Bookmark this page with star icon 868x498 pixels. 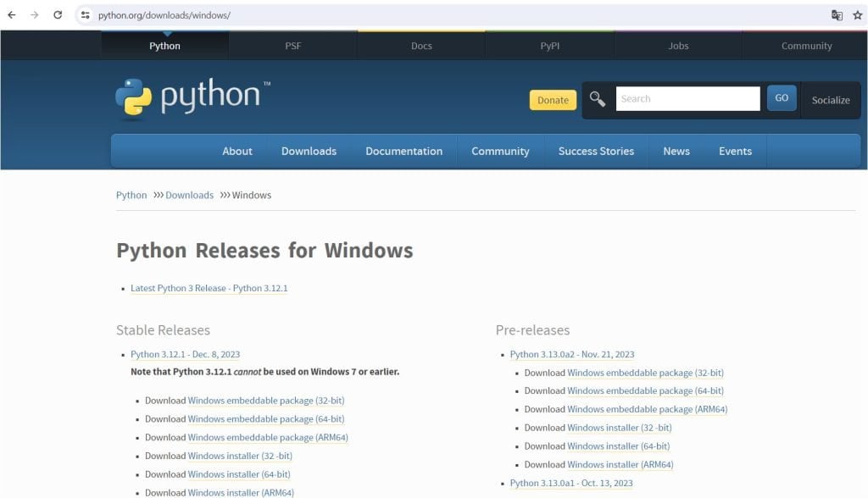(857, 15)
